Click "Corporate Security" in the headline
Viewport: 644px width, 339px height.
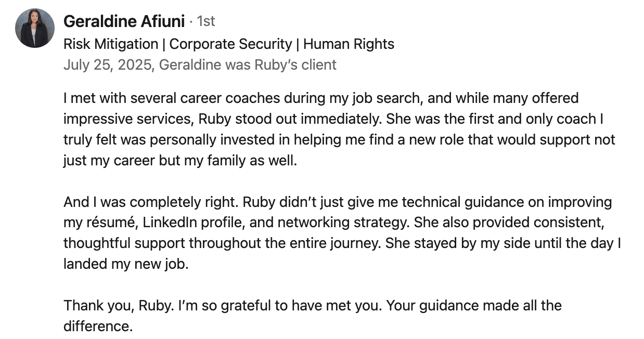230,44
